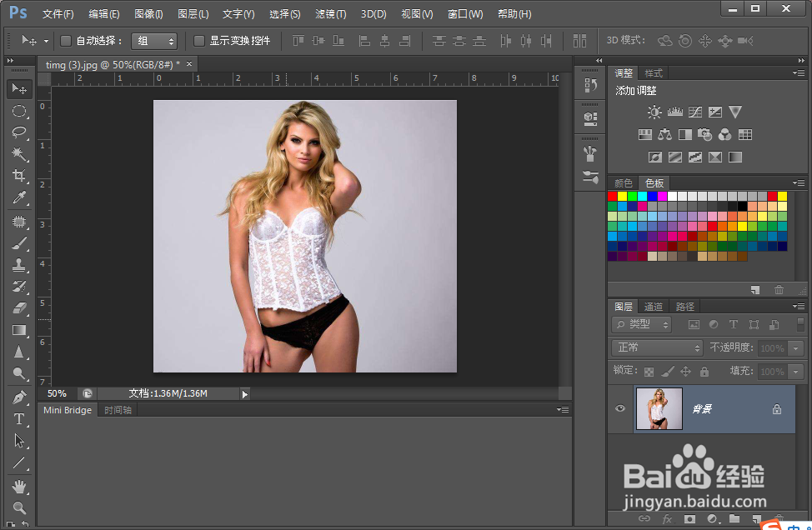Open the 类型 layer filter dropdown

click(x=641, y=324)
